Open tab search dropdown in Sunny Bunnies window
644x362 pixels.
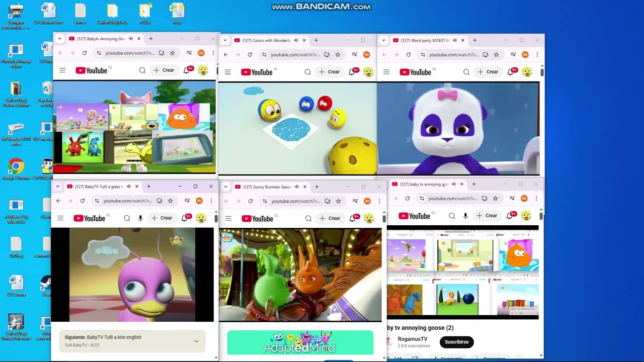pyautogui.click(x=226, y=187)
